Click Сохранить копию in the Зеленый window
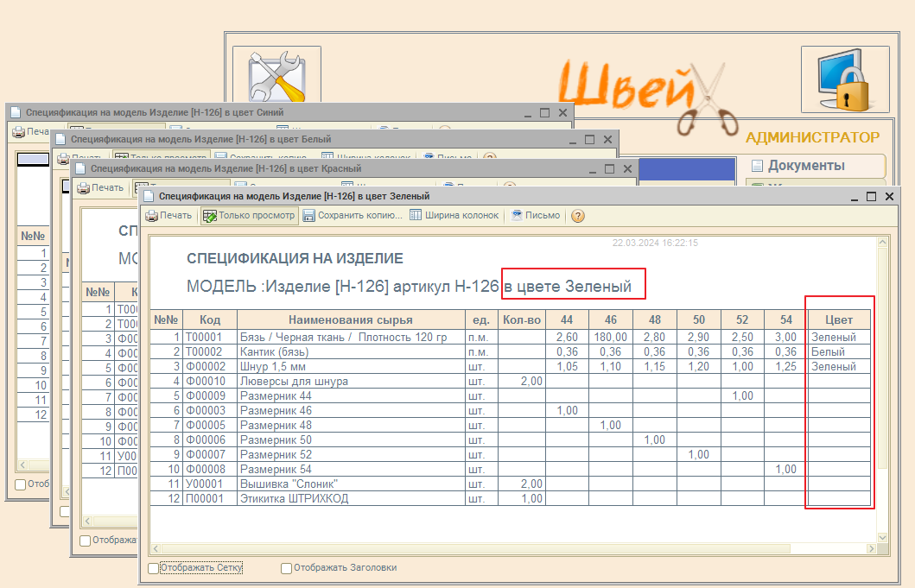This screenshot has height=588, width=915. 353,215
